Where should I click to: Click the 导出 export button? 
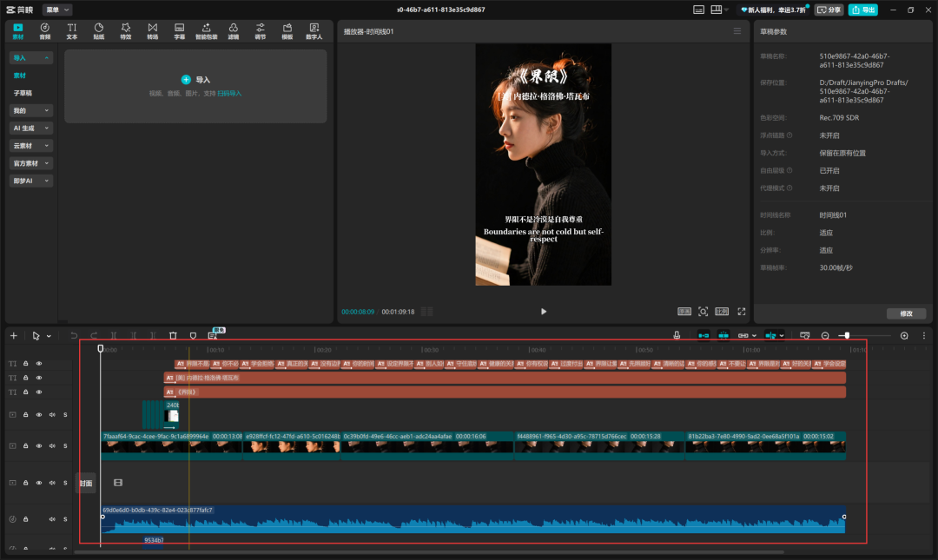(x=862, y=10)
